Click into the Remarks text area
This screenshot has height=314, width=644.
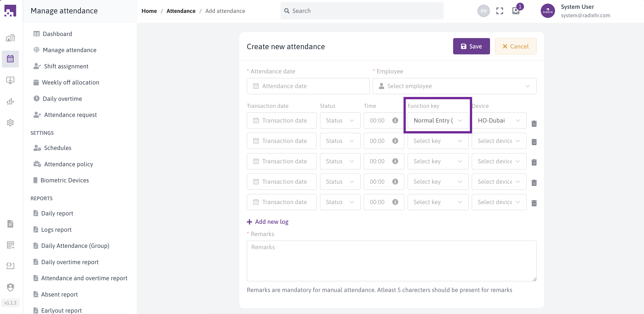pyautogui.click(x=391, y=261)
